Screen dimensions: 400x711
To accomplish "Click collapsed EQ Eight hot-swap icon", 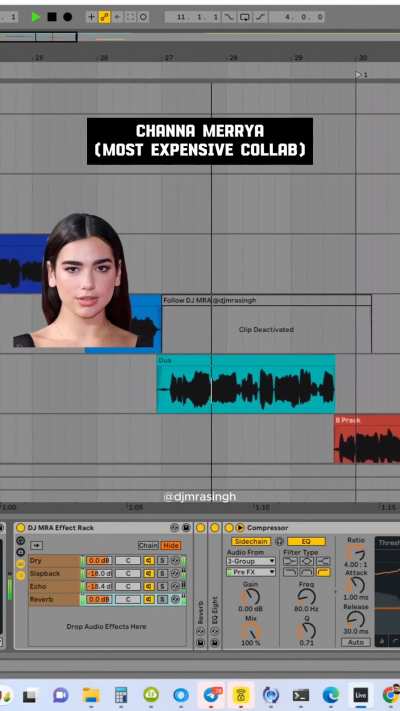I will tap(215, 631).
